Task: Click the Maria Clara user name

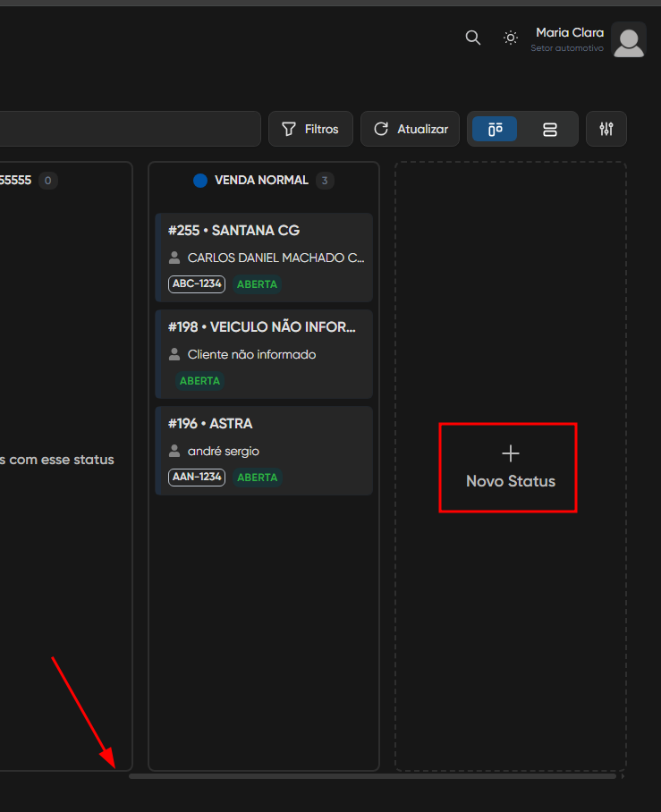Action: (x=569, y=32)
